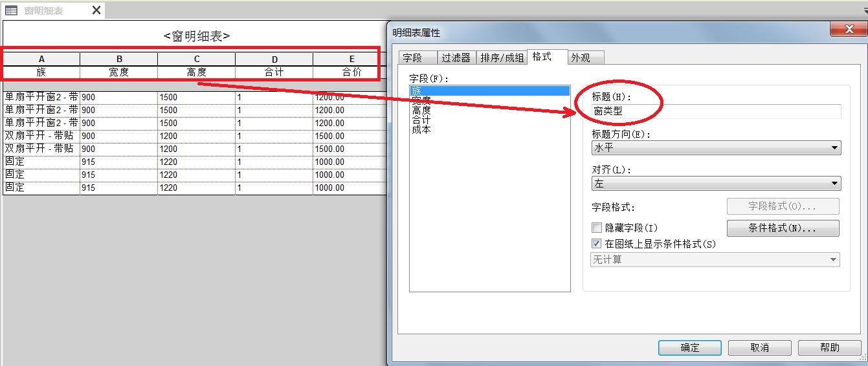Click the 标题 input field containing 窗类型
This screenshot has height=366, width=868.
pyautogui.click(x=716, y=111)
